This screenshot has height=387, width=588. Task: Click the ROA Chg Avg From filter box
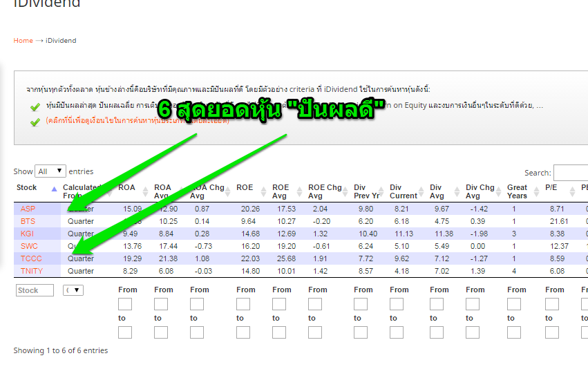tap(197, 304)
